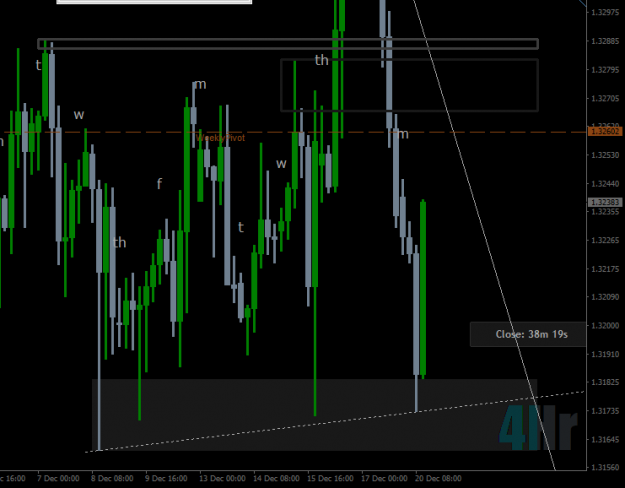Click the 17 Dec 00:00 time label
625x488 pixels.
tap(384, 478)
